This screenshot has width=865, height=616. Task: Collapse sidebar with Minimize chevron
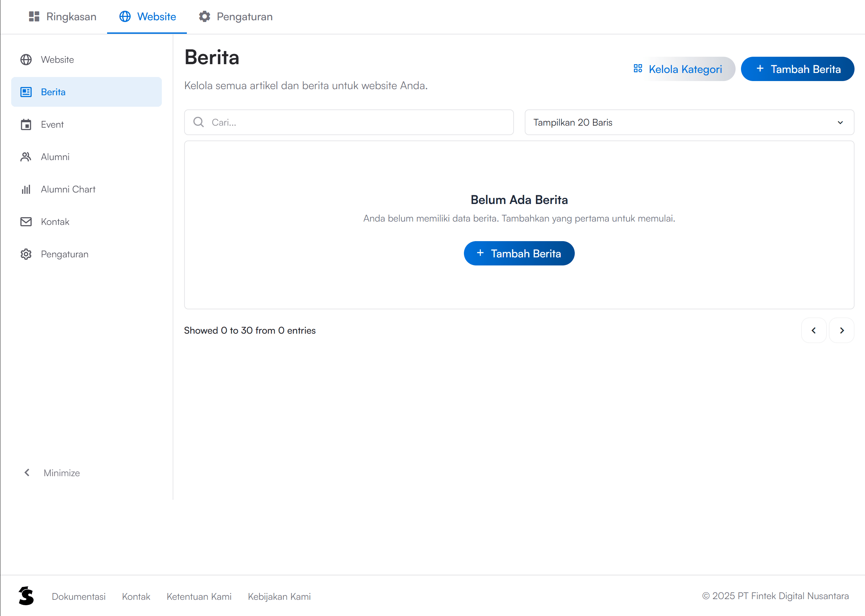(27, 472)
